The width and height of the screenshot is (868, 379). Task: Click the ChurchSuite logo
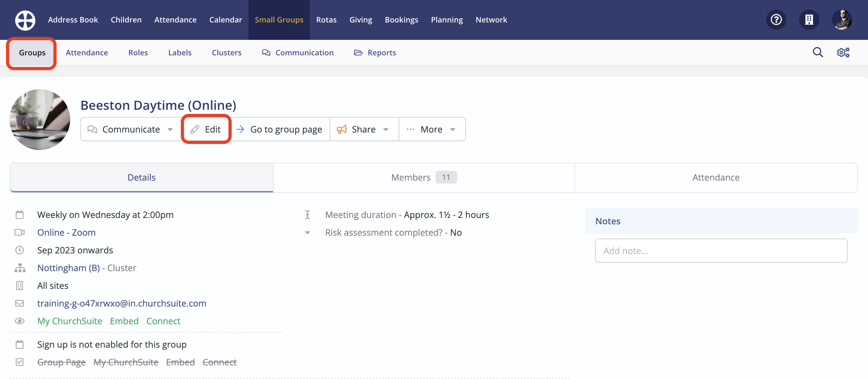coord(25,20)
